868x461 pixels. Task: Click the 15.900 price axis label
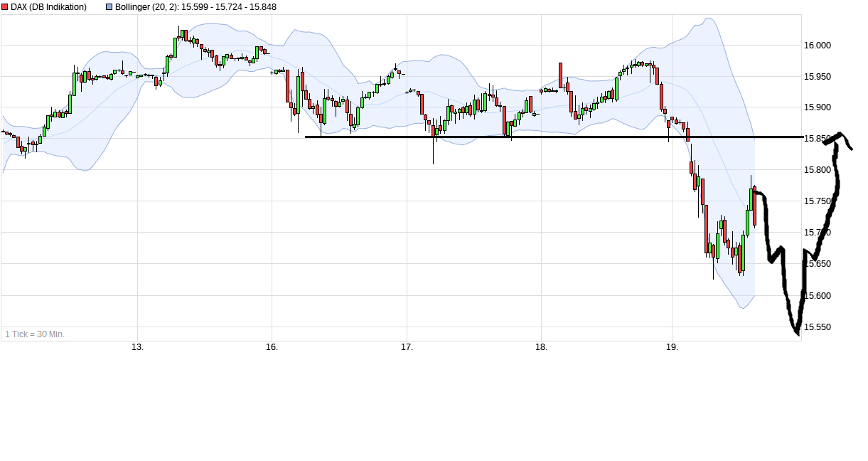pos(817,107)
